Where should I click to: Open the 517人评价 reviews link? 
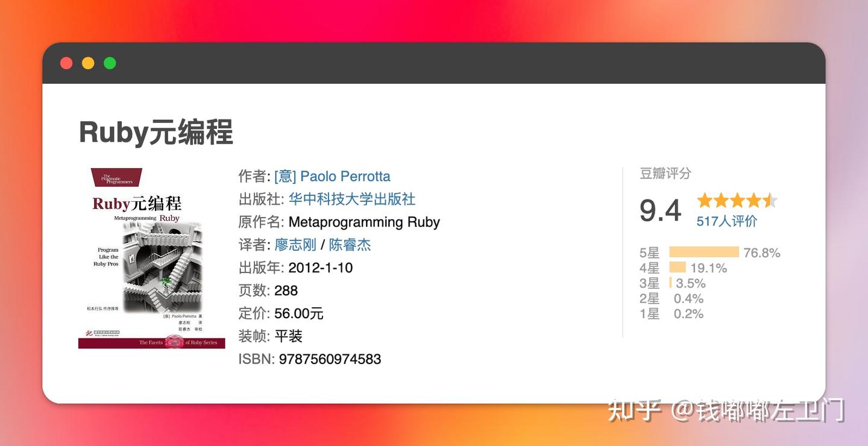(726, 221)
